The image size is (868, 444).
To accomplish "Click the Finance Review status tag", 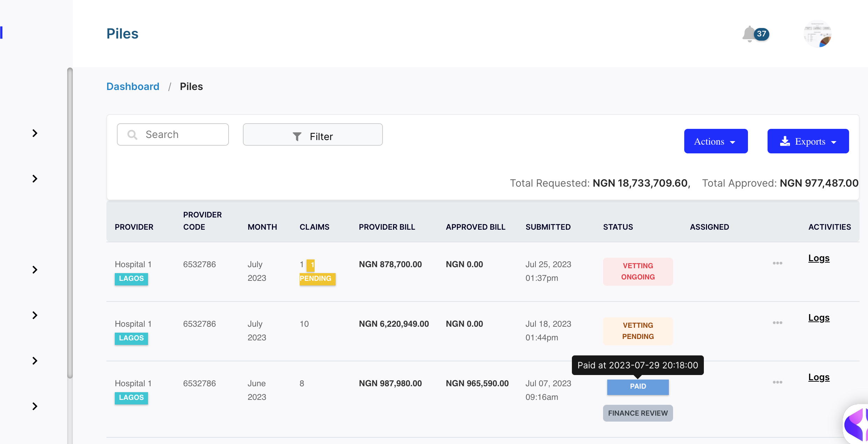I will pyautogui.click(x=638, y=413).
